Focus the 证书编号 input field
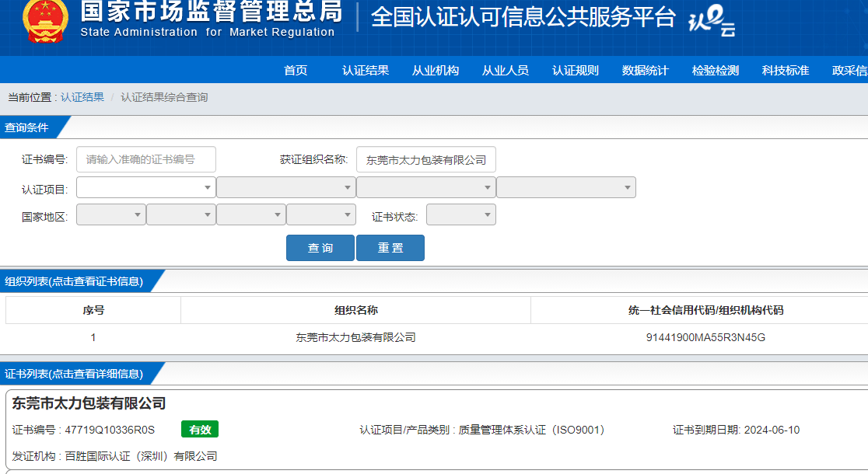 [x=146, y=159]
